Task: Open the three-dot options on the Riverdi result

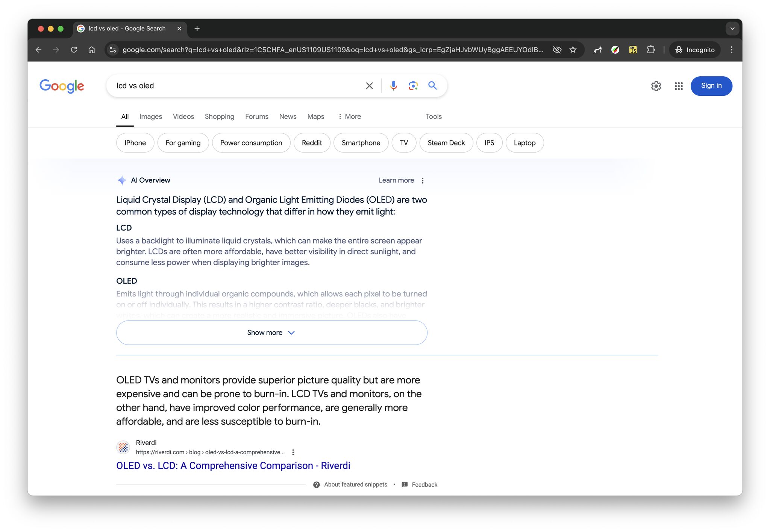Action: point(294,452)
